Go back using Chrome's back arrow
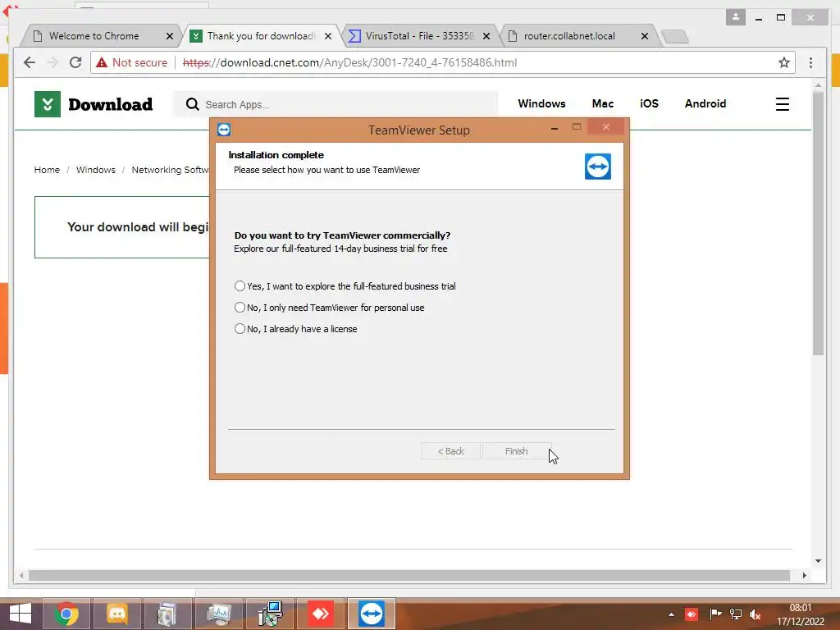This screenshot has width=840, height=630. 30,62
